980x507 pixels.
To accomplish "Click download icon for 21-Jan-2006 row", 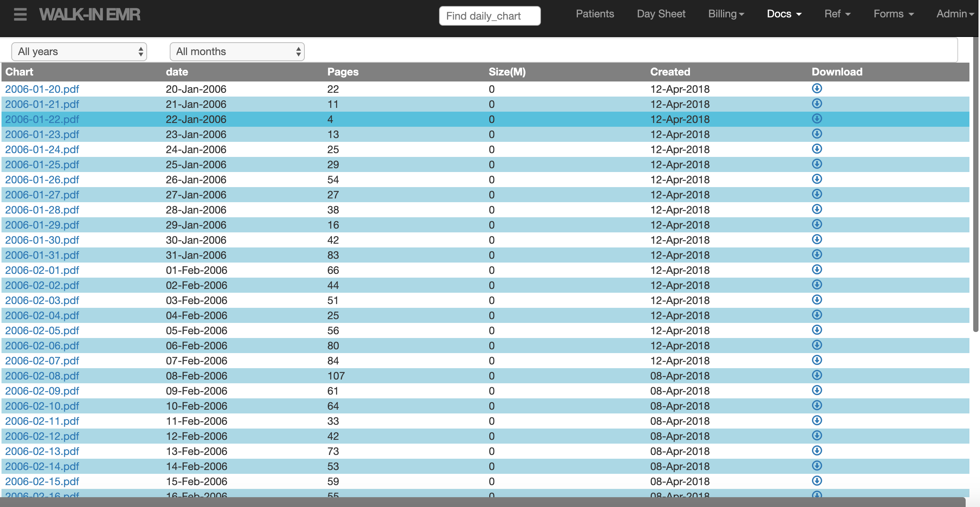I will pos(816,103).
